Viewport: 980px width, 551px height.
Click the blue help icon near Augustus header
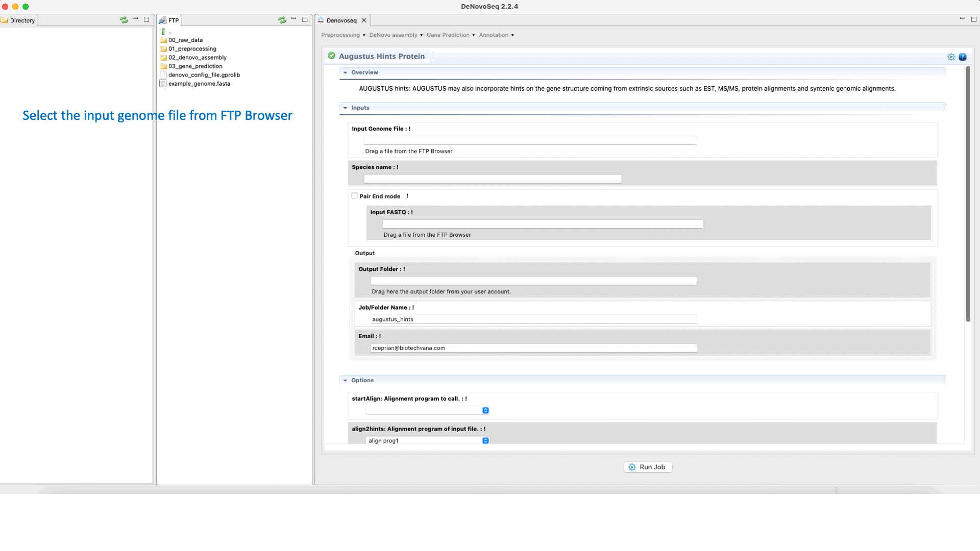click(963, 57)
